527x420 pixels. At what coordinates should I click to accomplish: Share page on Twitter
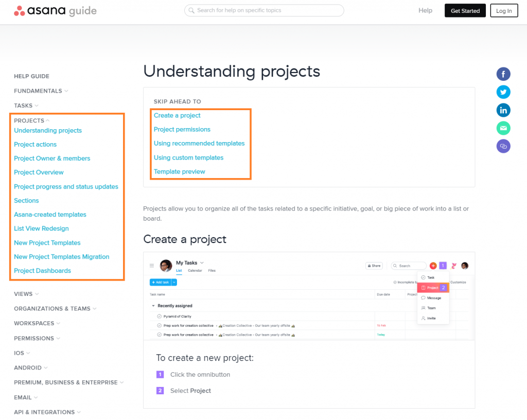point(503,92)
